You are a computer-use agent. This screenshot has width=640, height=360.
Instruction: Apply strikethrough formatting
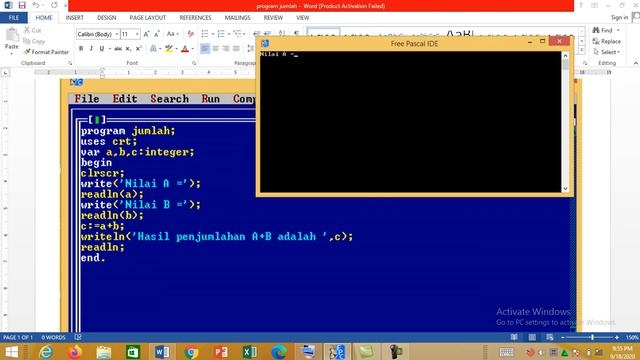(118, 49)
